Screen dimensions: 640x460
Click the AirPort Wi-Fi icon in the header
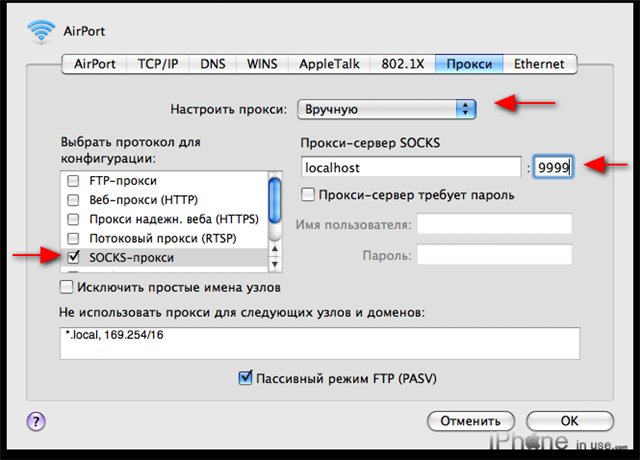[41, 32]
